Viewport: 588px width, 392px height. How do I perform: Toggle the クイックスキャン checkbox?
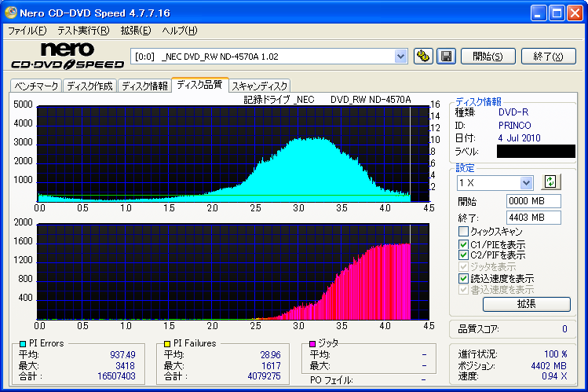pos(463,231)
